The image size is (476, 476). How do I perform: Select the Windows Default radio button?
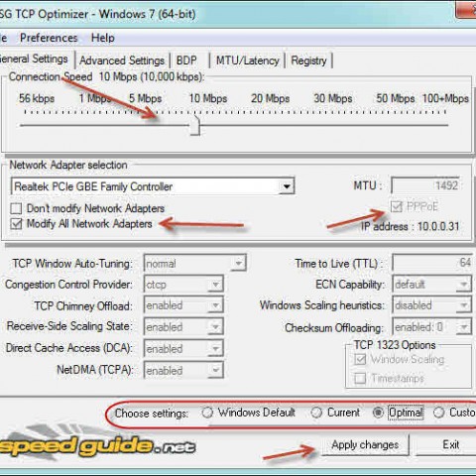pyautogui.click(x=207, y=413)
